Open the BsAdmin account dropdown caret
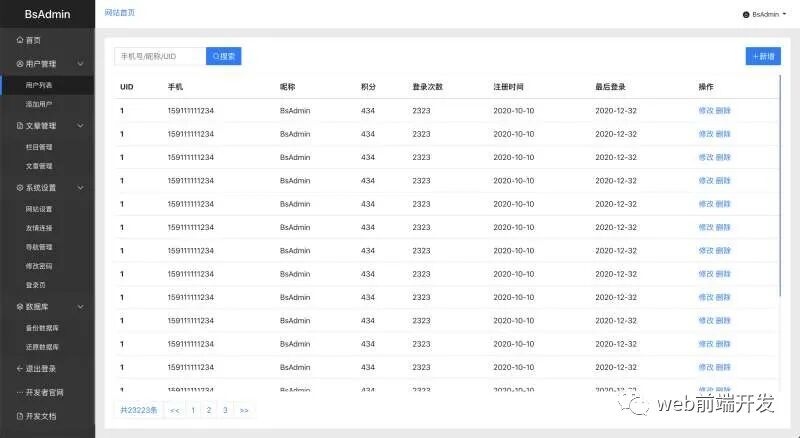The width and height of the screenshot is (800, 438). coord(784,14)
